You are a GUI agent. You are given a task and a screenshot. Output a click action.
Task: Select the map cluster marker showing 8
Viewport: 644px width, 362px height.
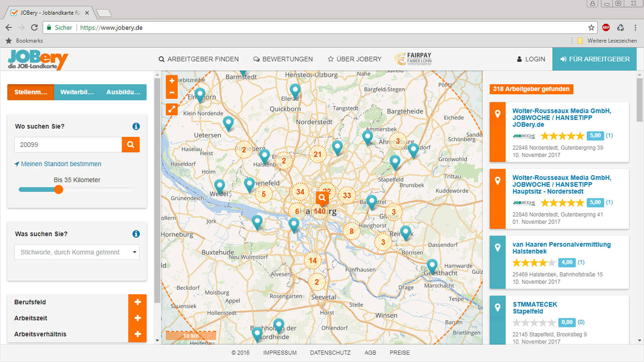pos(351,231)
